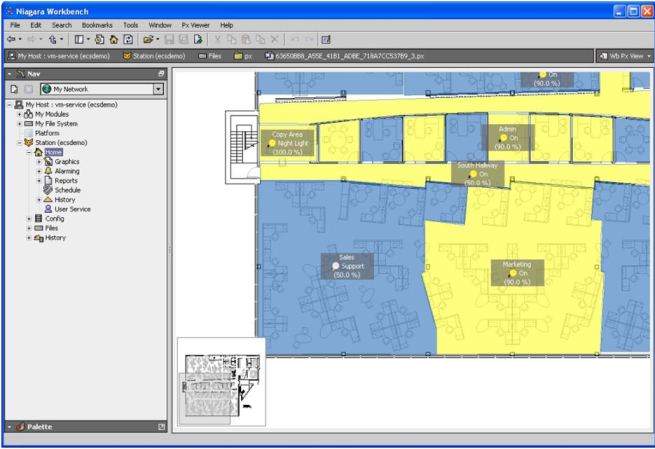Viewport: 655px width, 449px height.
Task: Open the File menu
Action: coord(15,25)
